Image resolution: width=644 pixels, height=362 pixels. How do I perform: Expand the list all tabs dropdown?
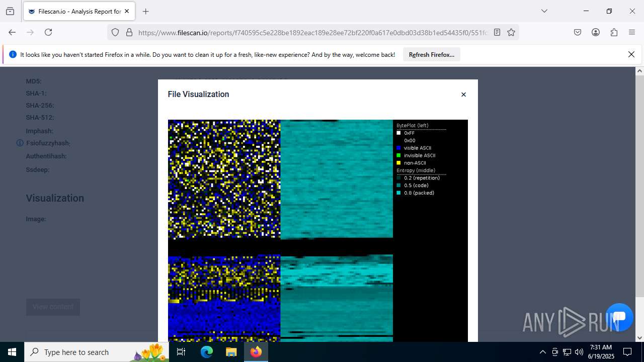tap(544, 11)
